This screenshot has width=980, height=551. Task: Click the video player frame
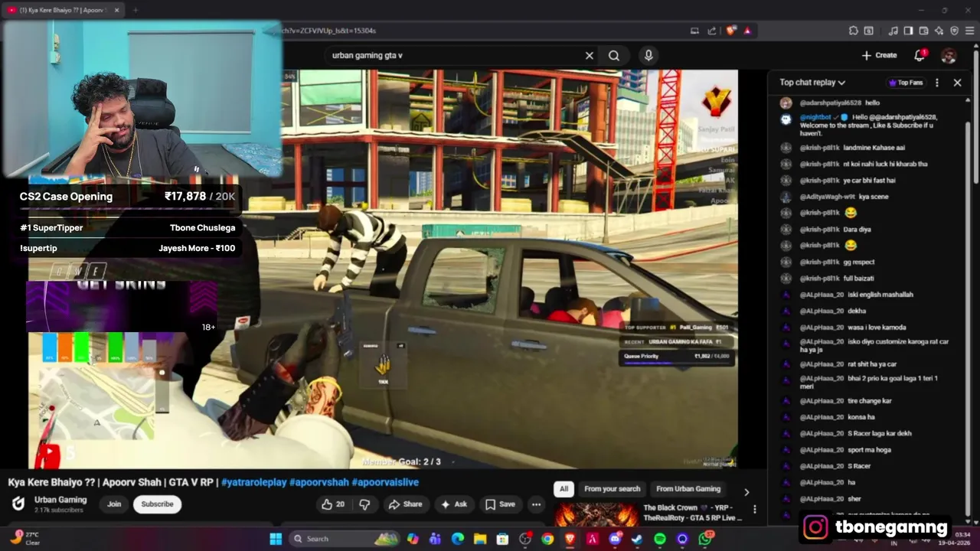tap(383, 268)
